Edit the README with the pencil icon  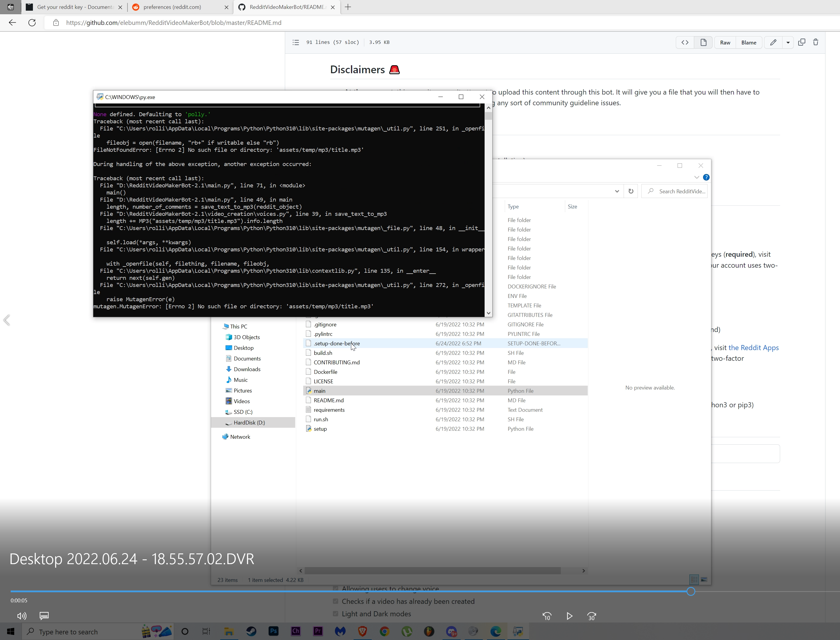click(x=773, y=42)
